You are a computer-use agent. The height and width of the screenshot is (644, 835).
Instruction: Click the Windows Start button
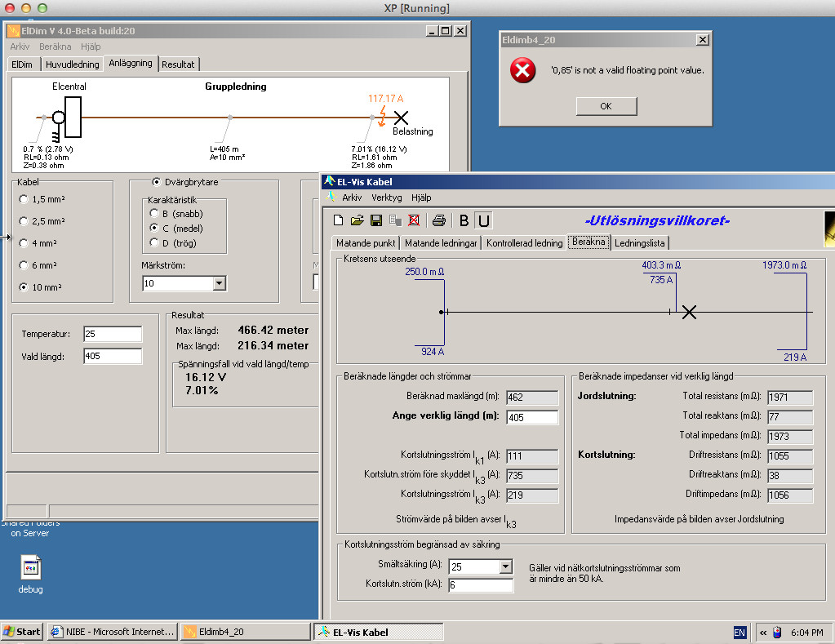click(x=22, y=631)
